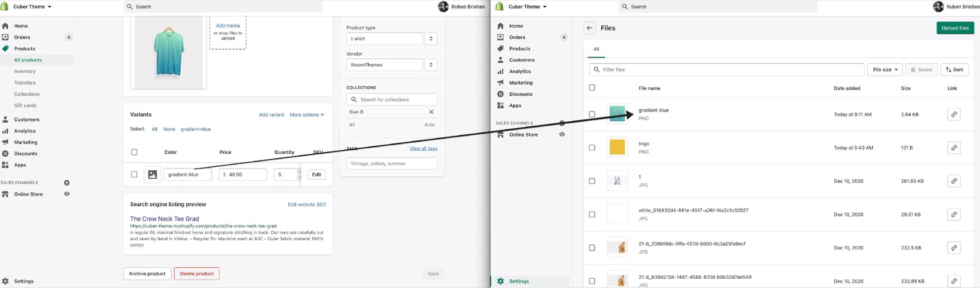Click teal t-shirt product image
Image resolution: width=980 pixels, height=288 pixels.
coord(168,51)
